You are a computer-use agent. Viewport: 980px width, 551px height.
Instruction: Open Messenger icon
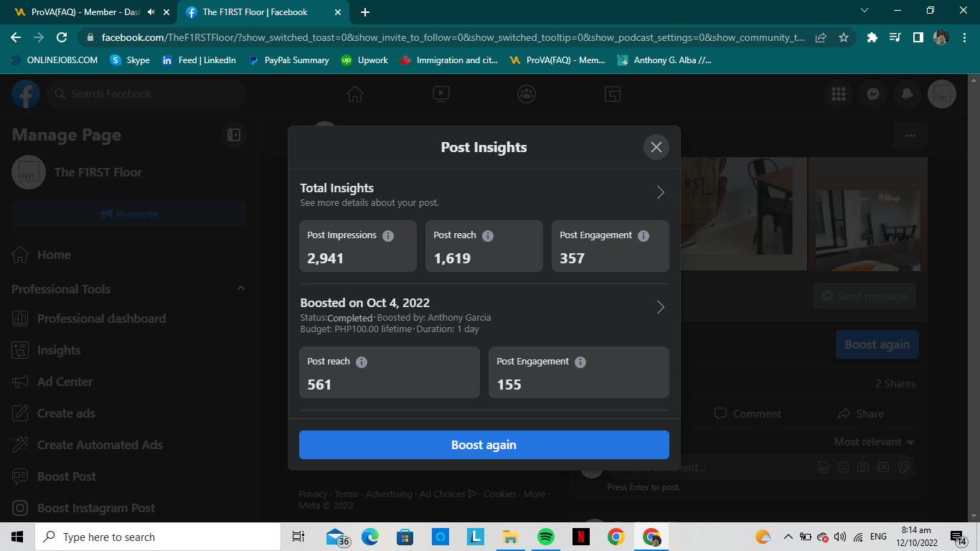(872, 94)
